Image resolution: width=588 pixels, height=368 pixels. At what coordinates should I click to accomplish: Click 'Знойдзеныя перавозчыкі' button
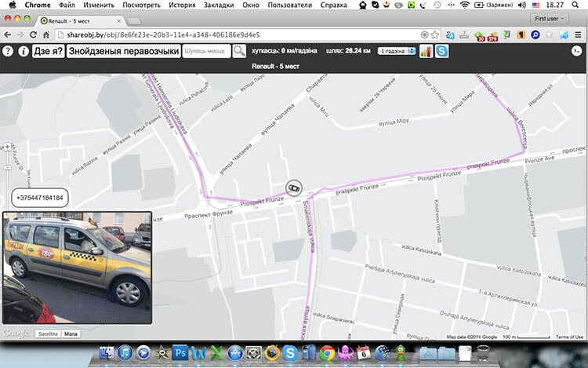(x=123, y=51)
